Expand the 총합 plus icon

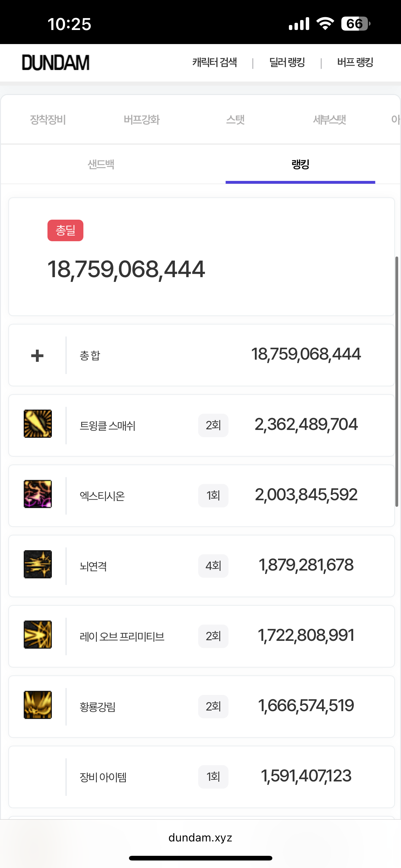pos(37,356)
